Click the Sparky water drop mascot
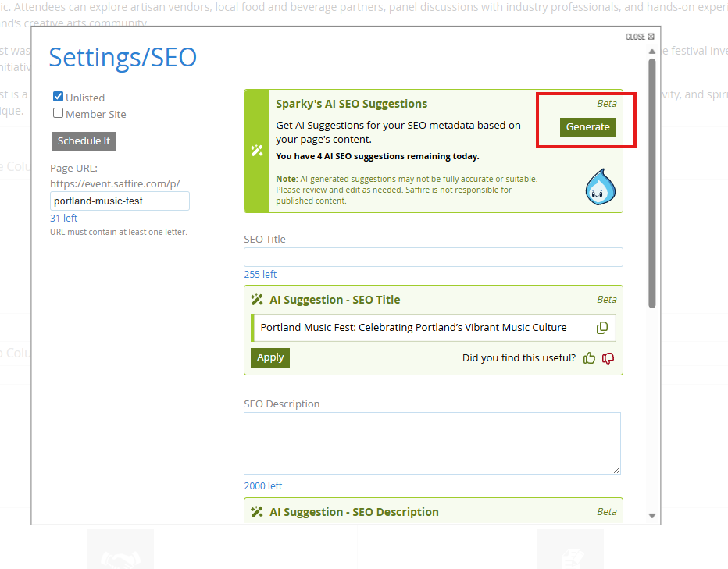The width and height of the screenshot is (728, 569). [601, 187]
